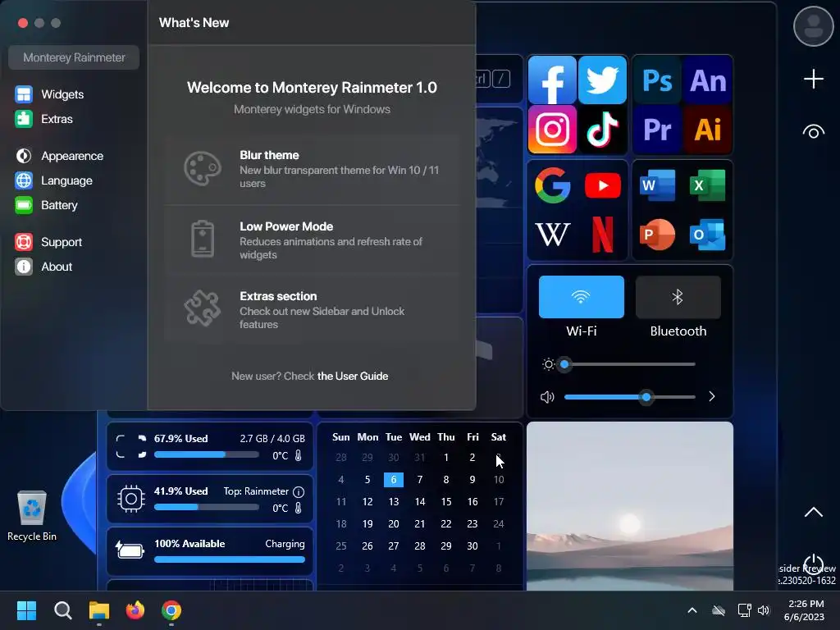Image resolution: width=840 pixels, height=630 pixels.
Task: Launch the Photoshop Ps icon
Action: coord(657,81)
